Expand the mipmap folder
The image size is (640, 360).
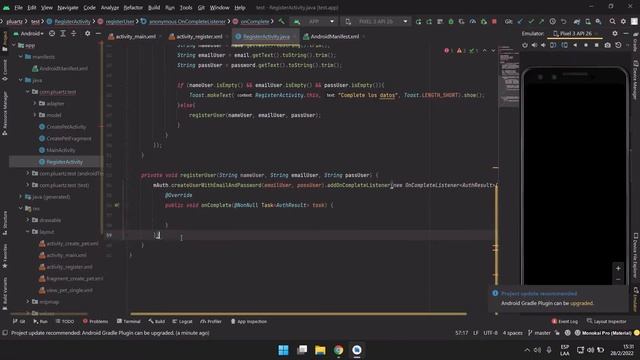pyautogui.click(x=28, y=302)
